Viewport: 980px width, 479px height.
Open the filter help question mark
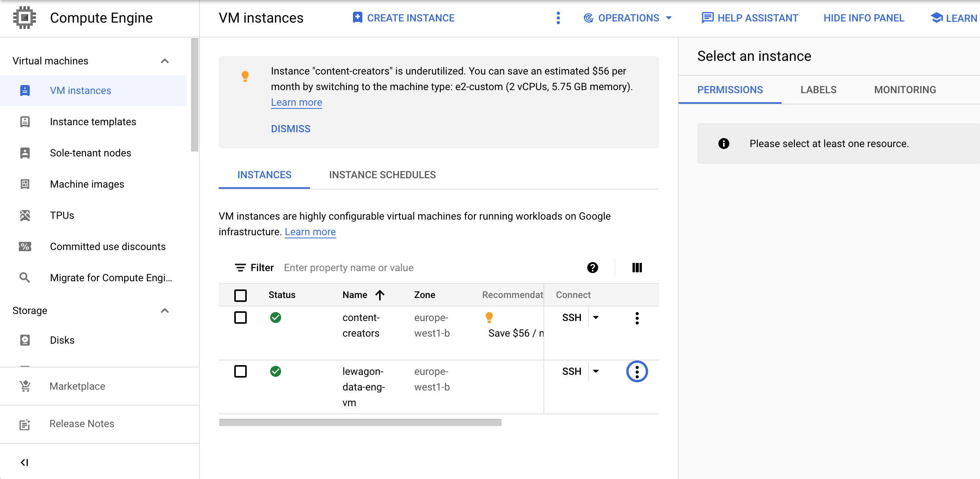pyautogui.click(x=593, y=268)
